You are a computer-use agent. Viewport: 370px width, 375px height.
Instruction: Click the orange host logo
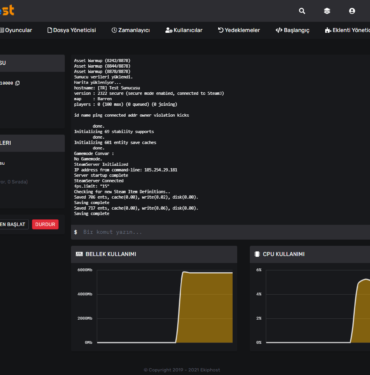point(7,10)
